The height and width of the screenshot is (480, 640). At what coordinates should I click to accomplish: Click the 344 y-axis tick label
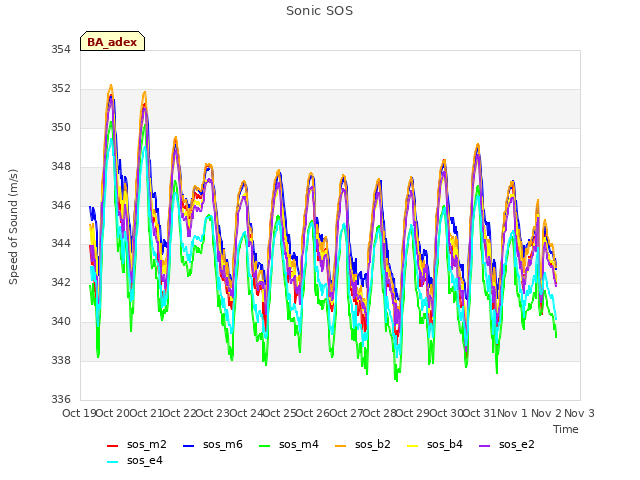click(x=61, y=244)
